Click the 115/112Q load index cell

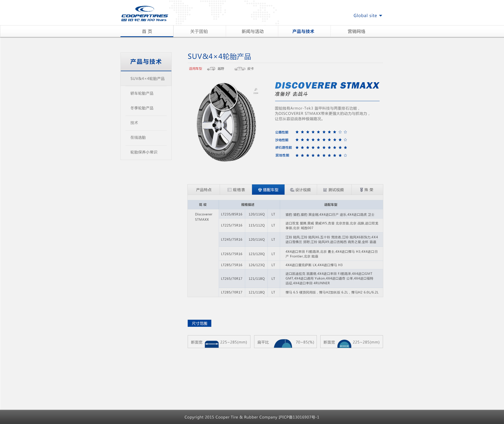256,225
